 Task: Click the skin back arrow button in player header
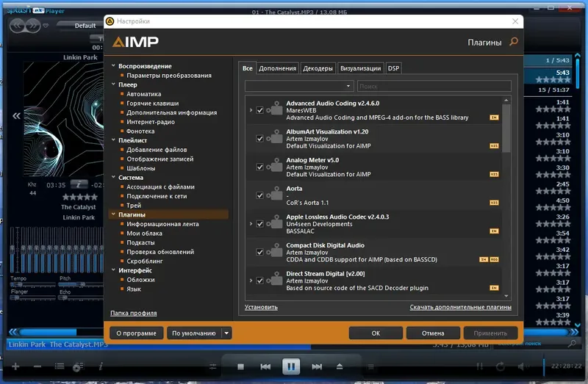point(17,26)
